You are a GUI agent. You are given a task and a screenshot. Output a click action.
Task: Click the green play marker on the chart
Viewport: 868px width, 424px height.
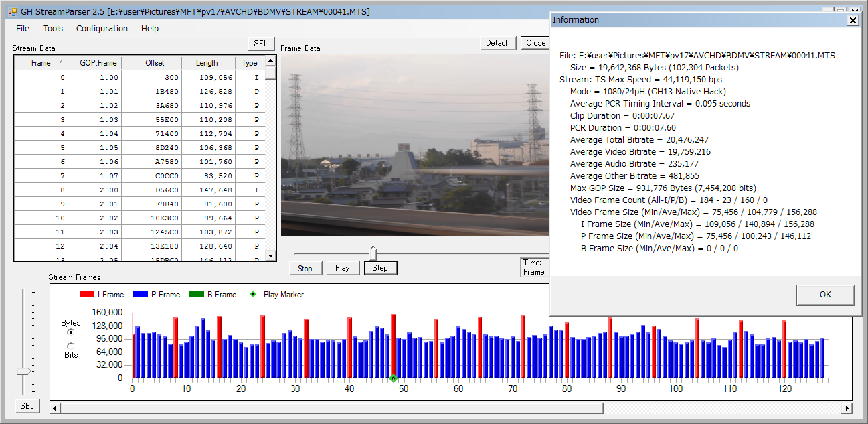click(x=394, y=379)
